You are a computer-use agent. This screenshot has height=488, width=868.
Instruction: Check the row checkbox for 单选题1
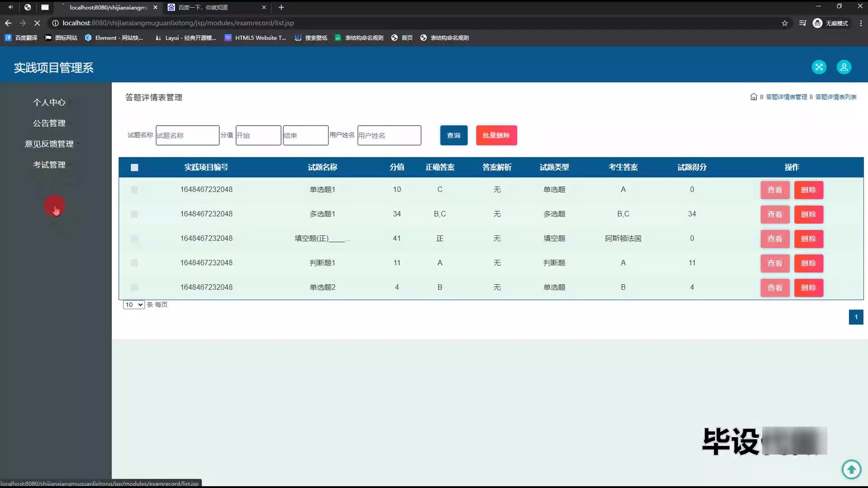click(x=134, y=190)
